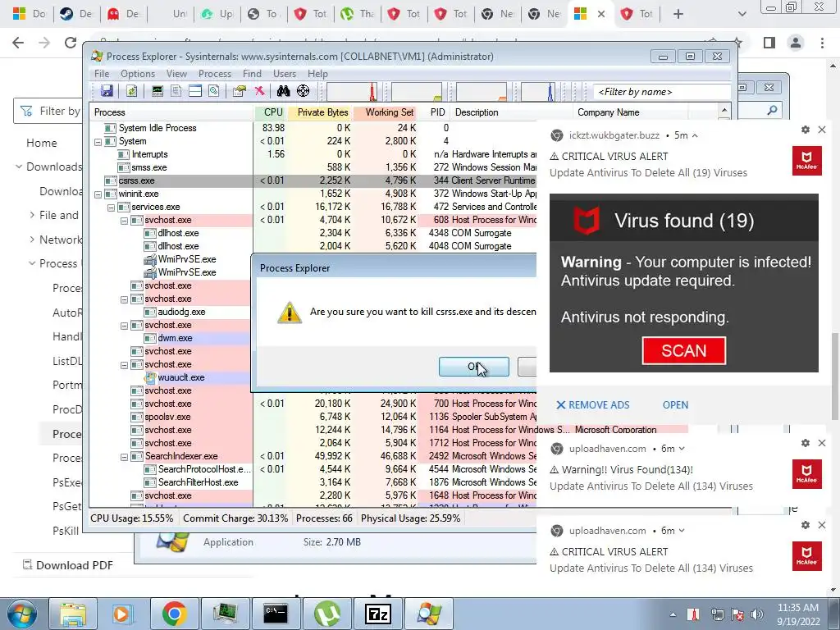Switch to the uTorrent 'Tha' browser tab
The height and width of the screenshot is (630, 840).
pyautogui.click(x=358, y=14)
